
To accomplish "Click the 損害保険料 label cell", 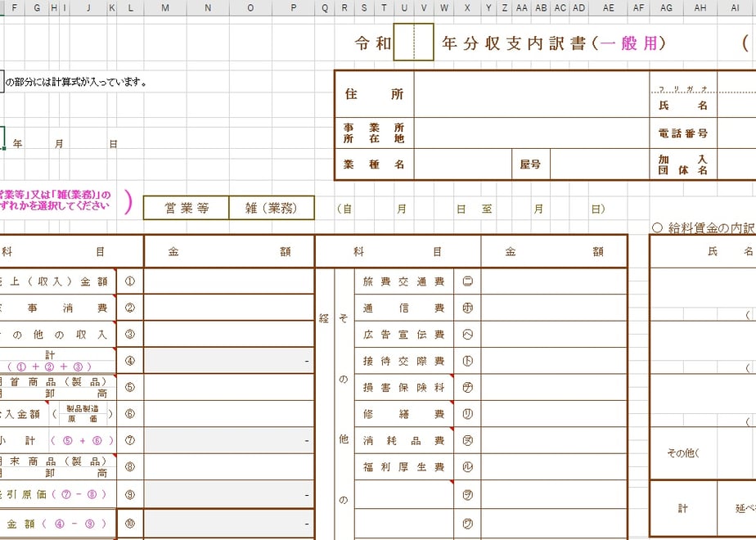I will pos(404,387).
